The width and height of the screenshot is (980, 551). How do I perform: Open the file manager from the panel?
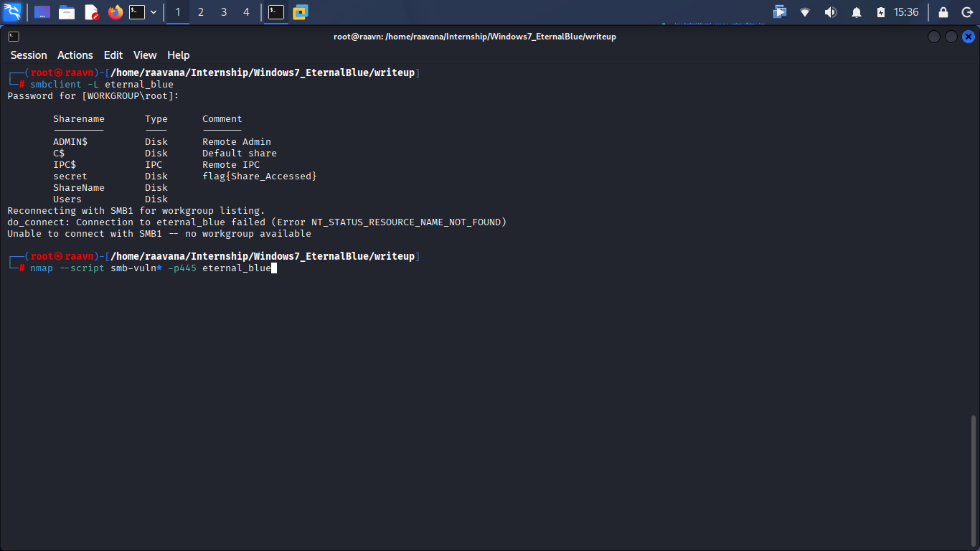[x=67, y=12]
